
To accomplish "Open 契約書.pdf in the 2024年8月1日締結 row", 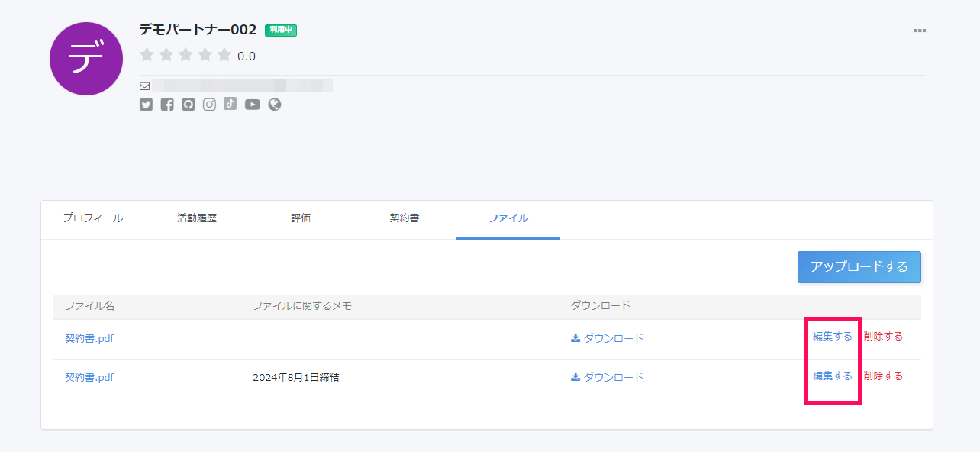I will coord(89,377).
